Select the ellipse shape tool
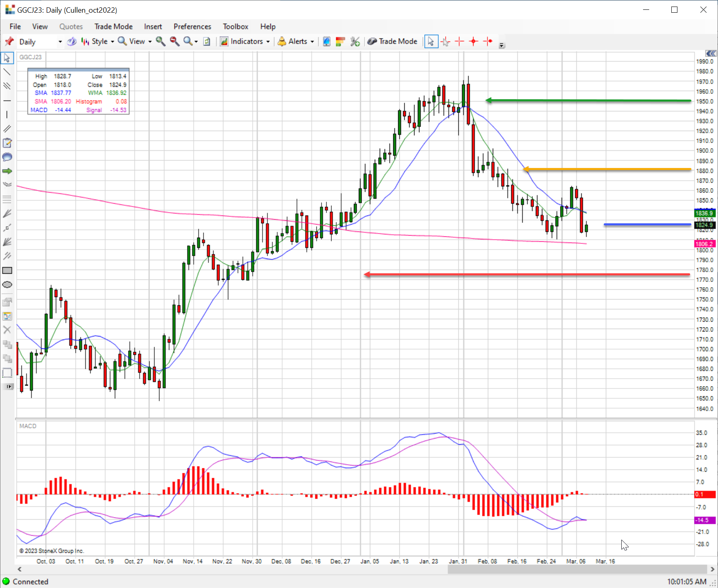Image resolution: width=718 pixels, height=588 pixels. 7,285
